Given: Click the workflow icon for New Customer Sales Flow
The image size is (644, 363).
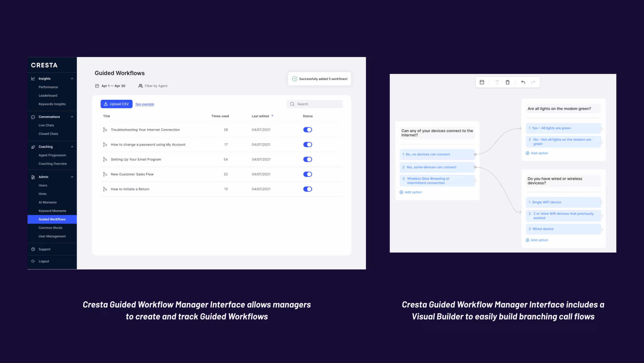Looking at the screenshot, I should point(105,174).
